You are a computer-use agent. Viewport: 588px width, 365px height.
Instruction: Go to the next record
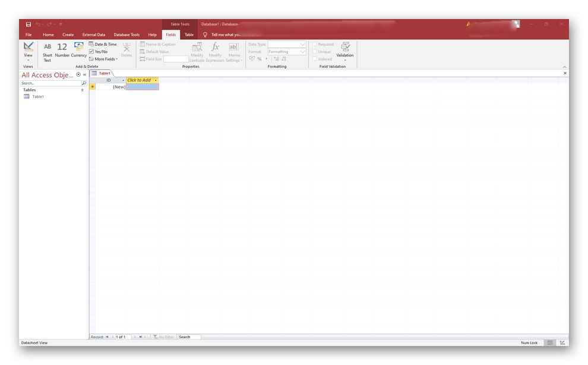coord(135,337)
